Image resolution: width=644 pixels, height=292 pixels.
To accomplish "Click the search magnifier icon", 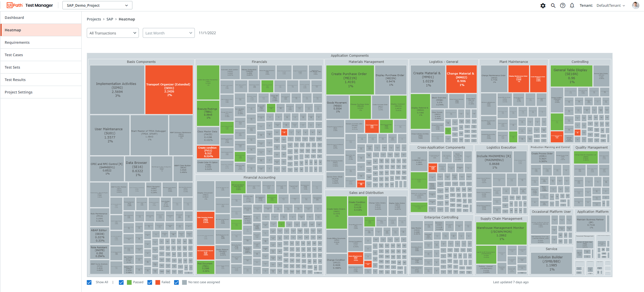I will coord(553,5).
